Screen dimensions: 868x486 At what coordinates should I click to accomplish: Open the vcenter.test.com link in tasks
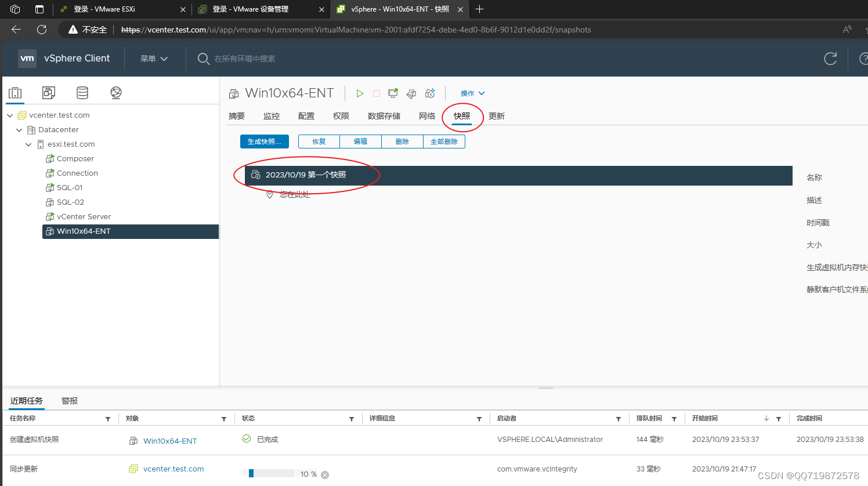[x=173, y=469]
